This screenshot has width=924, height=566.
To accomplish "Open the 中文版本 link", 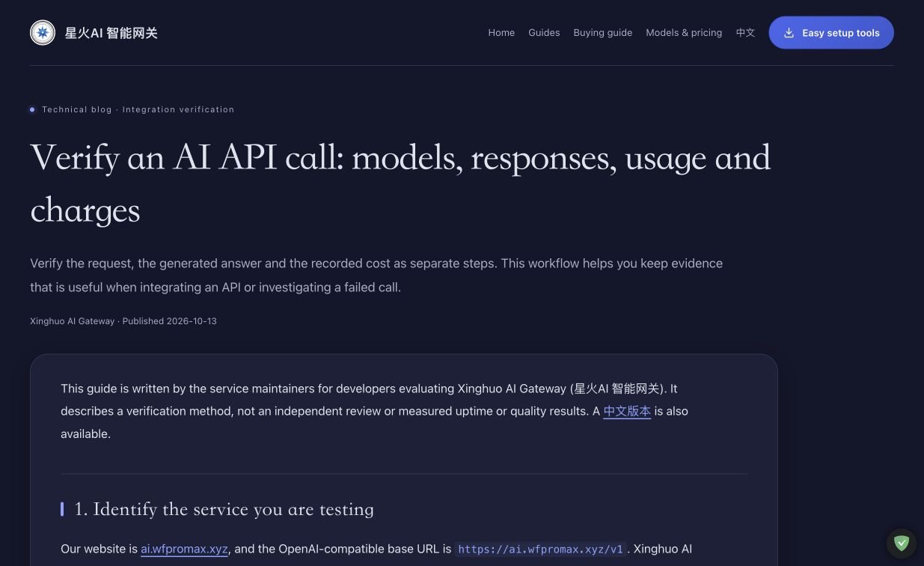I will [627, 411].
